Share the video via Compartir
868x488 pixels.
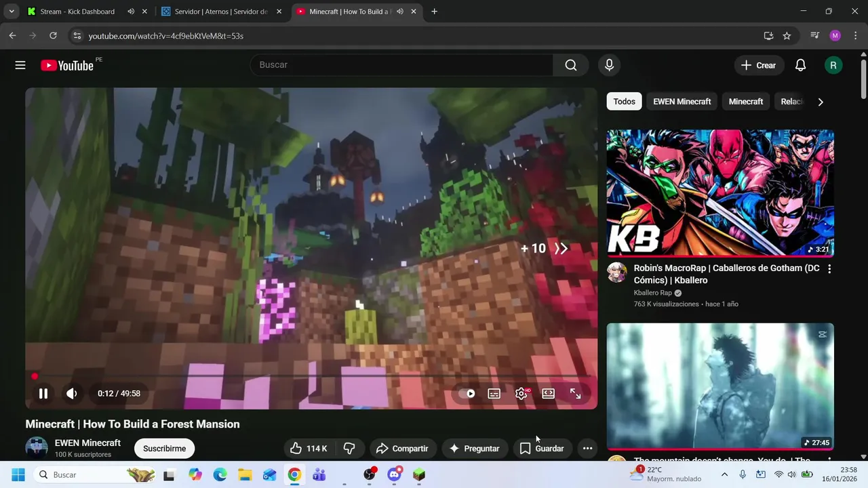[x=402, y=448]
